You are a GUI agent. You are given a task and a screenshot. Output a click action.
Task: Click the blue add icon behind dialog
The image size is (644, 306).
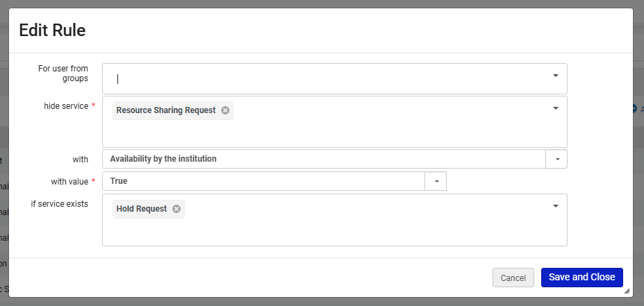(635, 109)
